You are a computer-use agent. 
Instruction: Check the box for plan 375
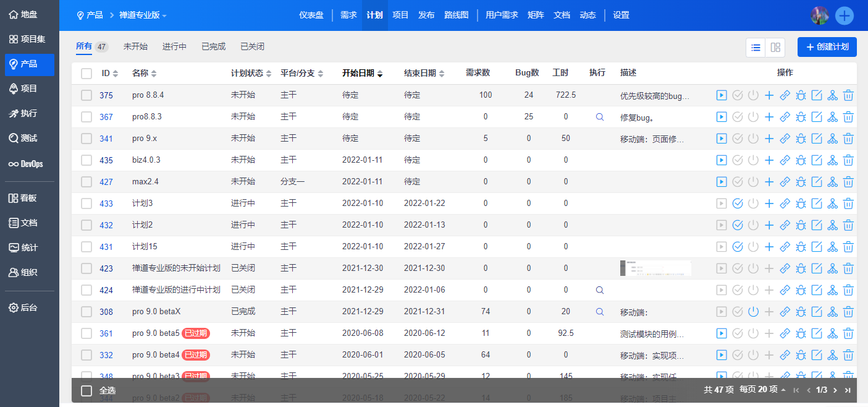(86, 95)
